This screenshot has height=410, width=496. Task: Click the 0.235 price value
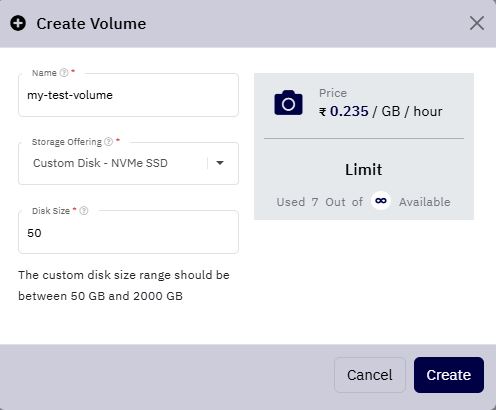349,111
